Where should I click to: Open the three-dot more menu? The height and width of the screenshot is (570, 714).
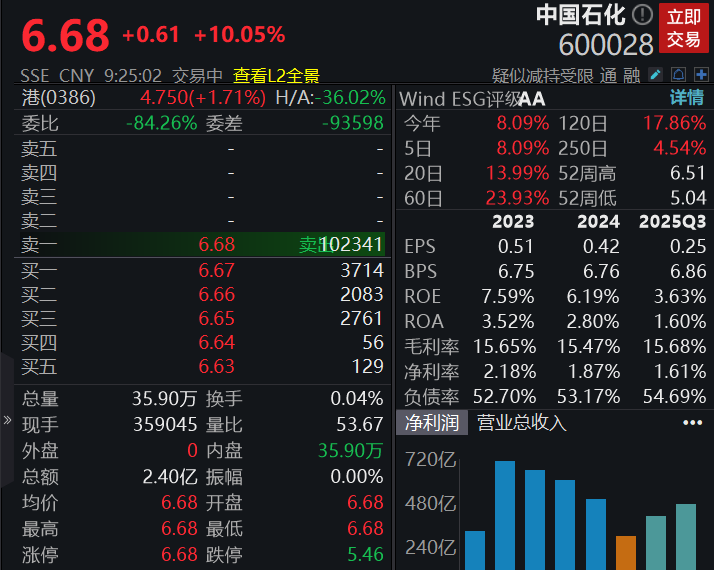coord(692,423)
